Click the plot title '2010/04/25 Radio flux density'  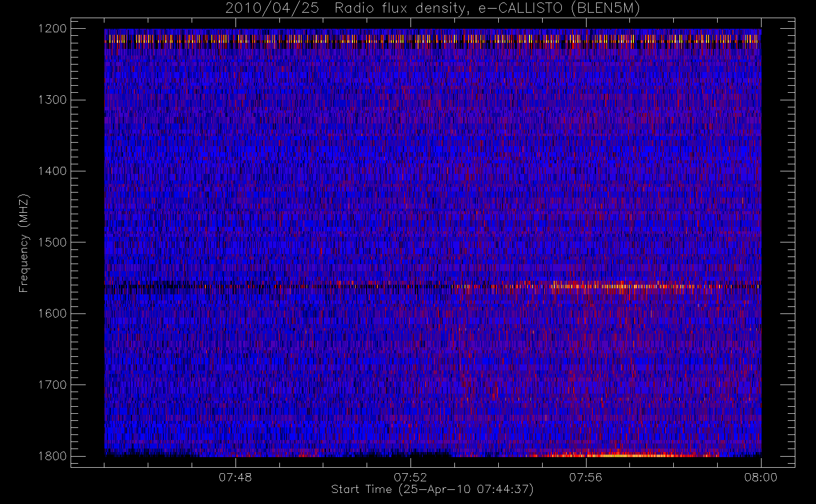(432, 9)
